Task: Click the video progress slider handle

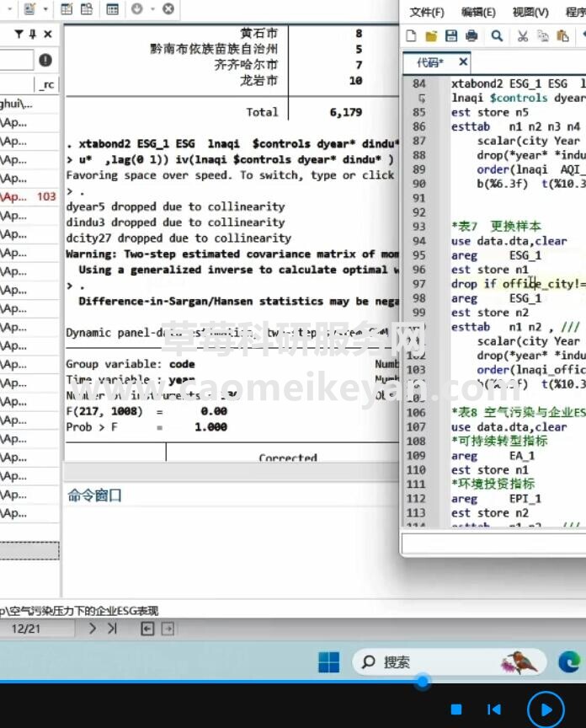Action: click(x=422, y=682)
